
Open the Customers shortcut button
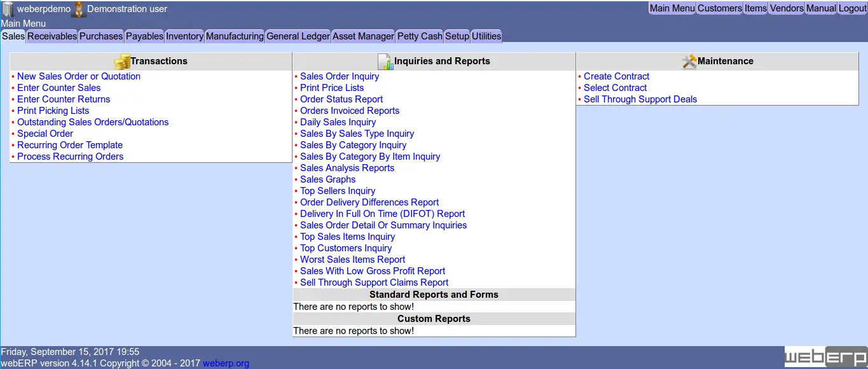click(720, 8)
